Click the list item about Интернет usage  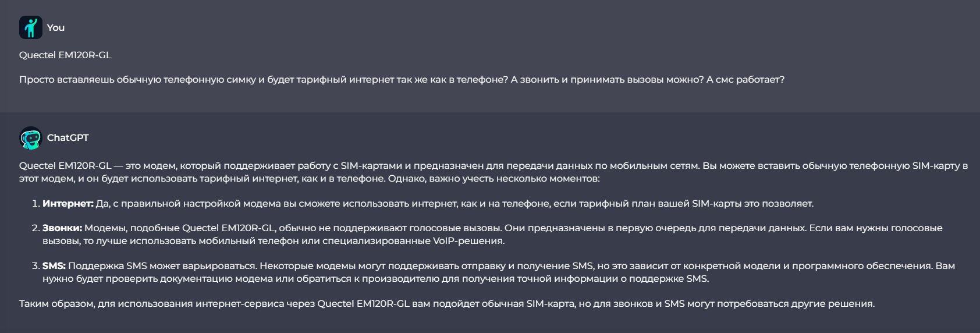[x=428, y=203]
